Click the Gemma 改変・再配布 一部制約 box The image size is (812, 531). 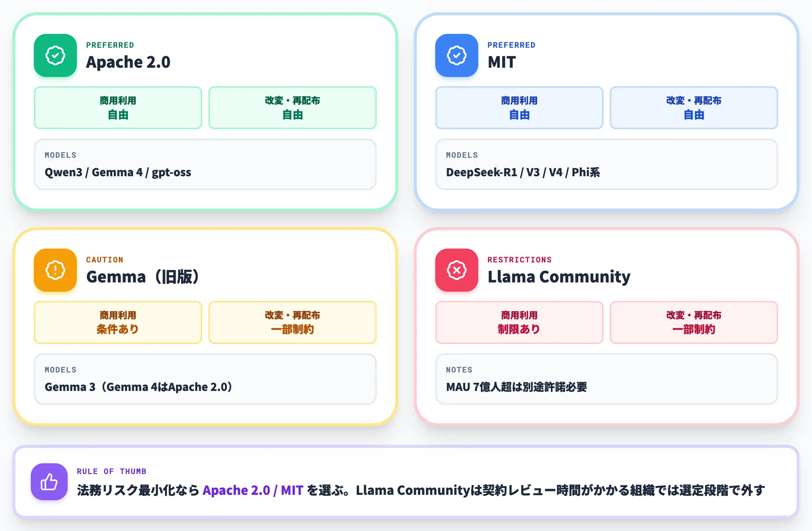tap(293, 322)
